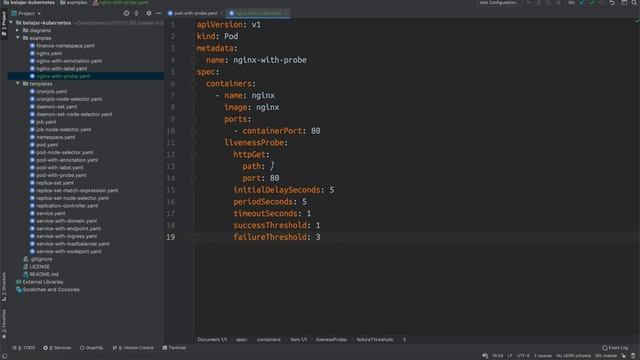This screenshot has height=360, width=640.
Task: Click the locate/scroll-from-source target icon in Project panel
Action: tap(126, 13)
